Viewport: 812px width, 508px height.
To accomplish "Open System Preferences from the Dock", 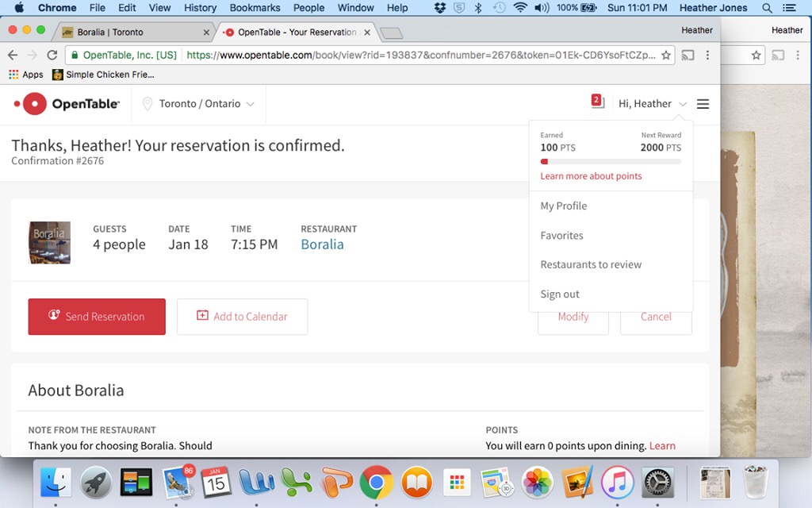I will click(657, 482).
